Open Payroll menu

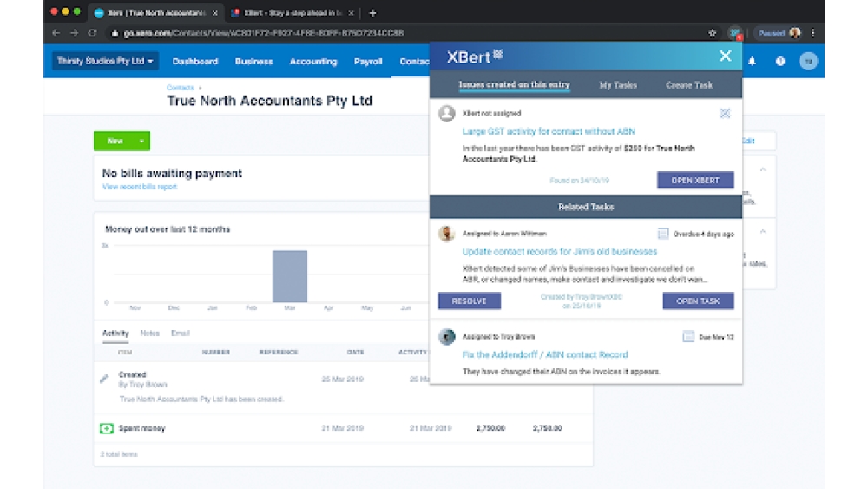click(x=368, y=62)
